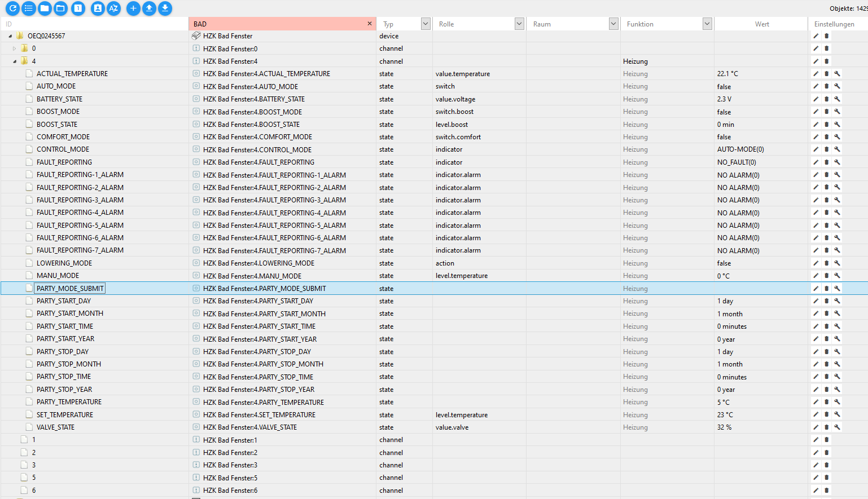The image size is (868, 499).
Task: Select channel 5 tree item
Action: tap(34, 478)
